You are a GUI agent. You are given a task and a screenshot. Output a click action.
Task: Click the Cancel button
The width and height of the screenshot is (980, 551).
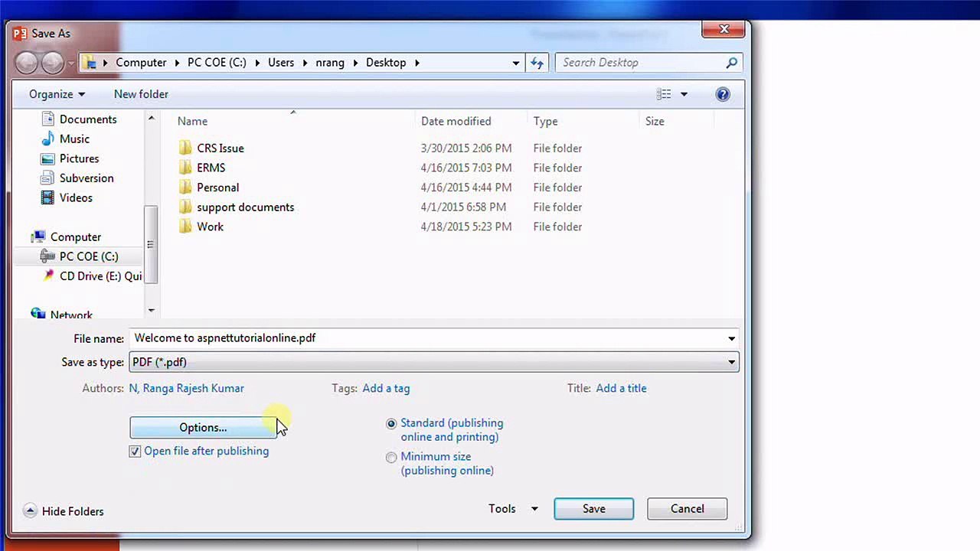tap(687, 509)
